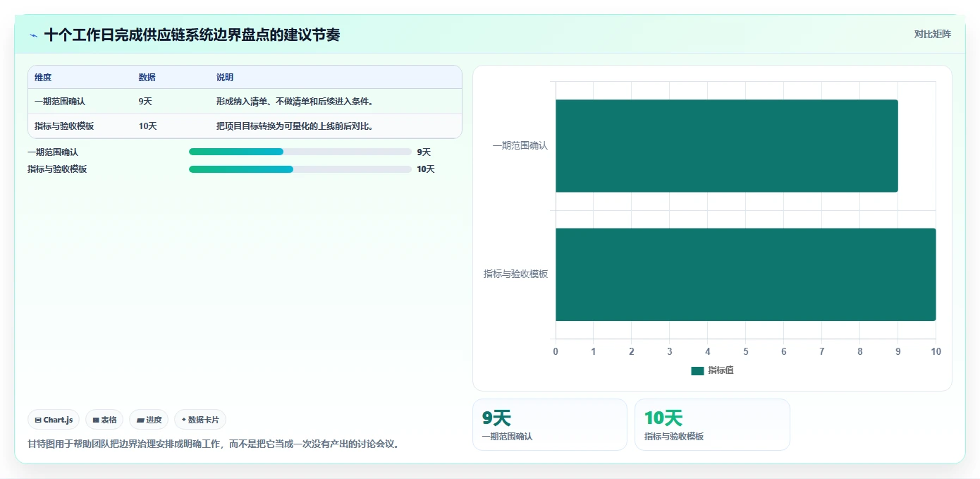Click the lightning icon beside the title
This screenshot has width=980, height=479.
34,35
